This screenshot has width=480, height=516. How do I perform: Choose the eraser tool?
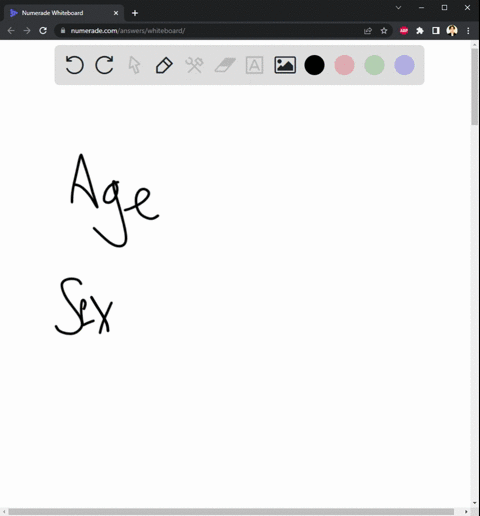coord(225,65)
